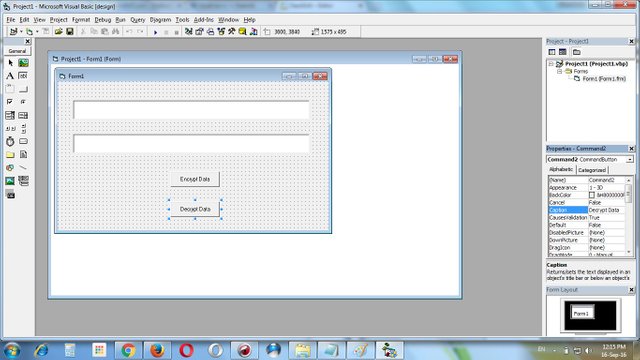This screenshot has width=640, height=360.
Task: Collapse the Project1 (Project1.vbp) tree node
Action: [551, 64]
